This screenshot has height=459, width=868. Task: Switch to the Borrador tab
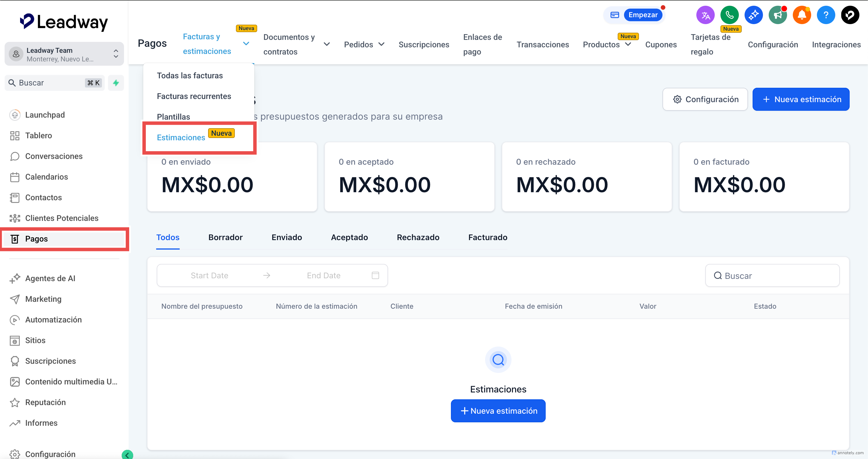225,237
